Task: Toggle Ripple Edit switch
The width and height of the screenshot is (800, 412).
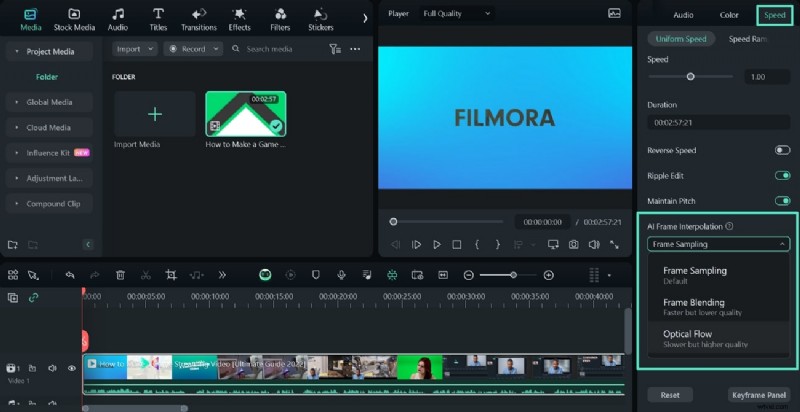Action: tap(782, 175)
